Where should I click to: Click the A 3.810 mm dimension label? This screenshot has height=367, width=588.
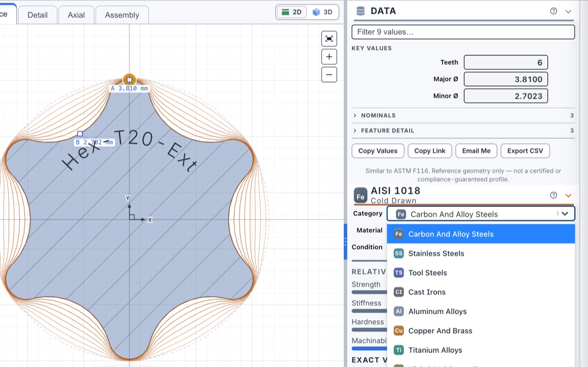[x=129, y=89]
